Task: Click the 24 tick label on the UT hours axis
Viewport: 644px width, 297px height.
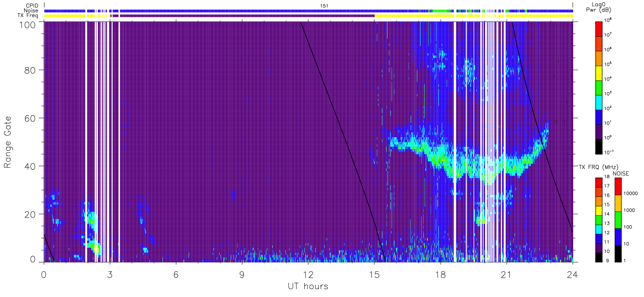Action: (573, 274)
